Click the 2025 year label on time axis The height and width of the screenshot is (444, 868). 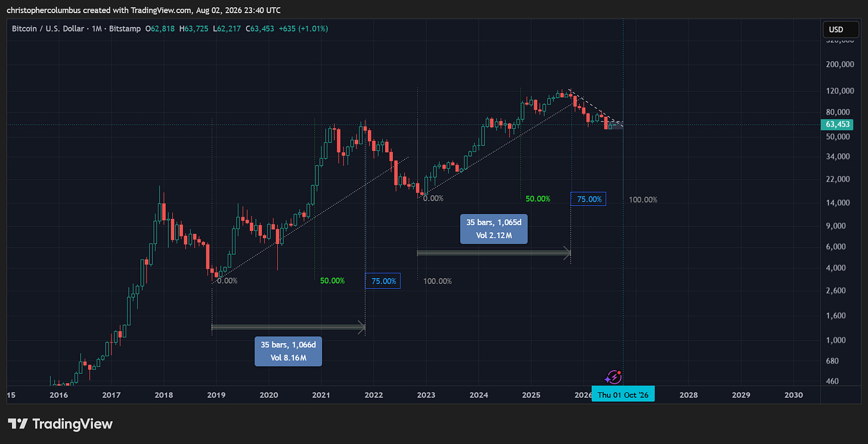tap(531, 395)
